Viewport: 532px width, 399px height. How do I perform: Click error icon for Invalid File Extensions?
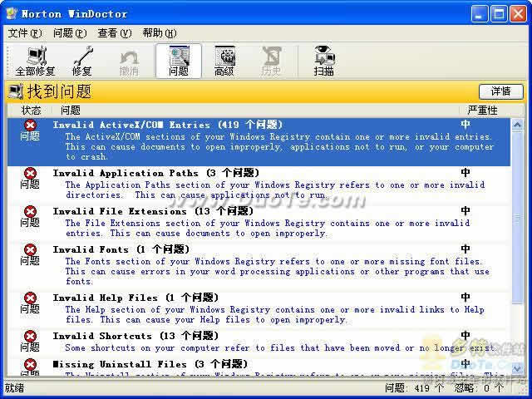[30, 212]
